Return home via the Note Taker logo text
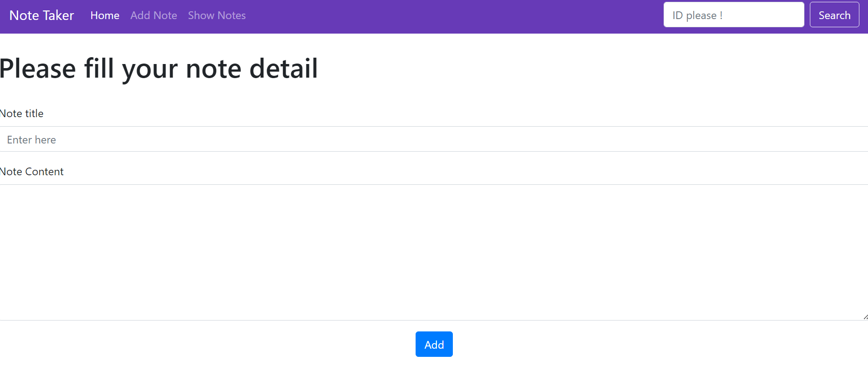The width and height of the screenshot is (868, 380). [x=41, y=15]
